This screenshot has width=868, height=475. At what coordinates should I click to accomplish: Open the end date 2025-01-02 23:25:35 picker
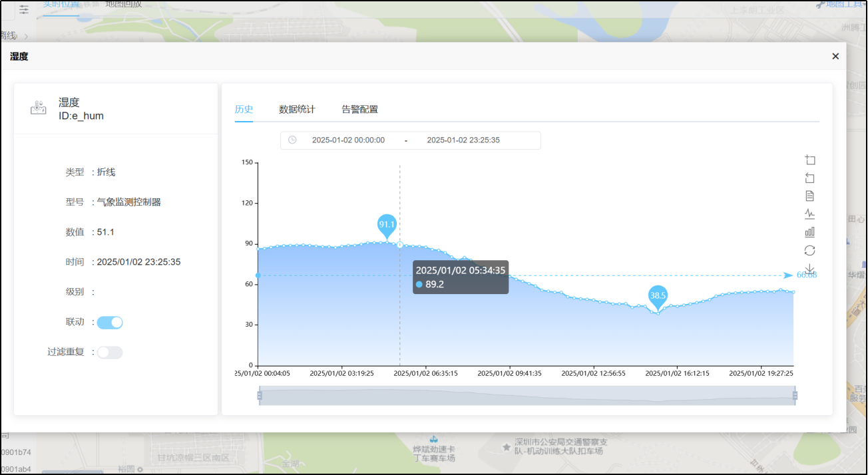(x=463, y=140)
